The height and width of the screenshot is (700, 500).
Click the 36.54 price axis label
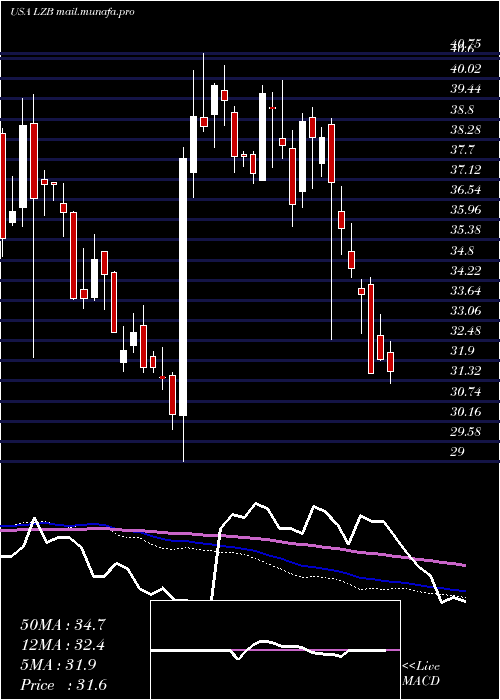pos(466,190)
